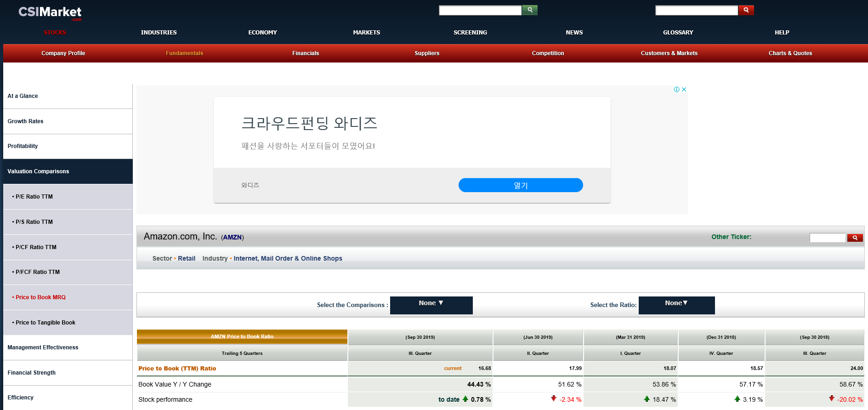Open P/S Ratio TTM page
This screenshot has width=868, height=410.
pos(68,222)
